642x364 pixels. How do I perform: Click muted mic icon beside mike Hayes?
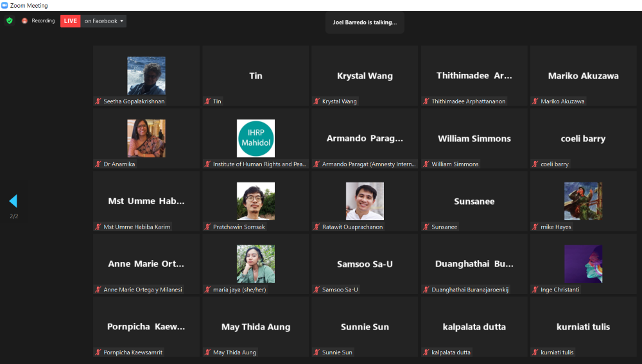pyautogui.click(x=535, y=227)
